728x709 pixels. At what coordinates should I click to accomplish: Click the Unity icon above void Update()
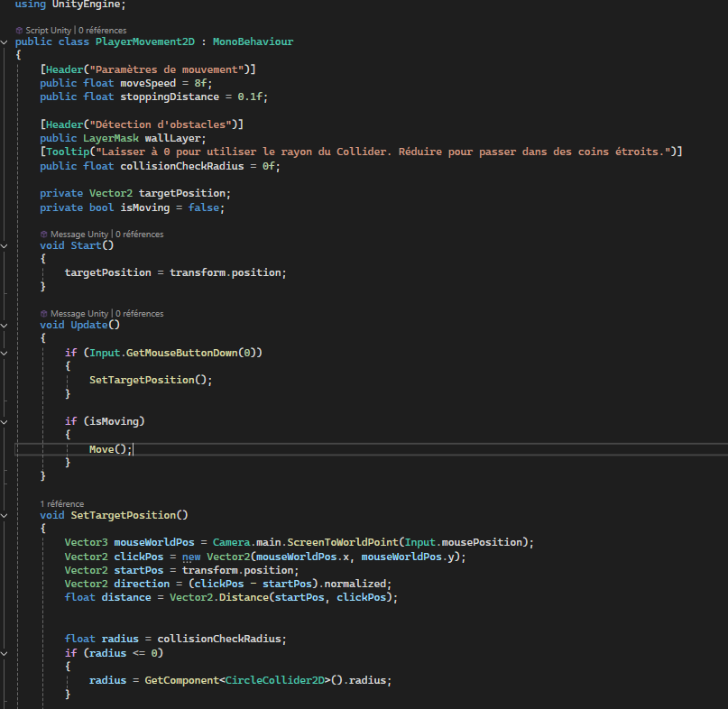pos(43,313)
